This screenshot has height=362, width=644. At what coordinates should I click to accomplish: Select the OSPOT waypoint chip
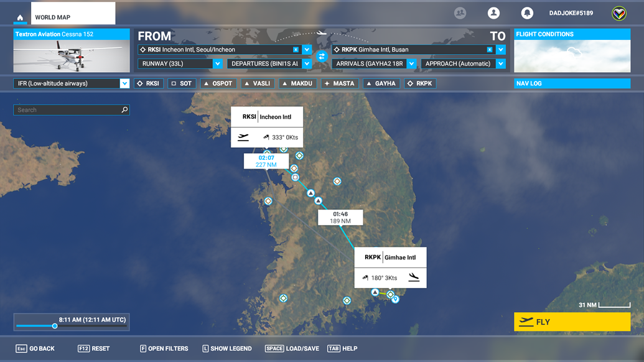(218, 83)
